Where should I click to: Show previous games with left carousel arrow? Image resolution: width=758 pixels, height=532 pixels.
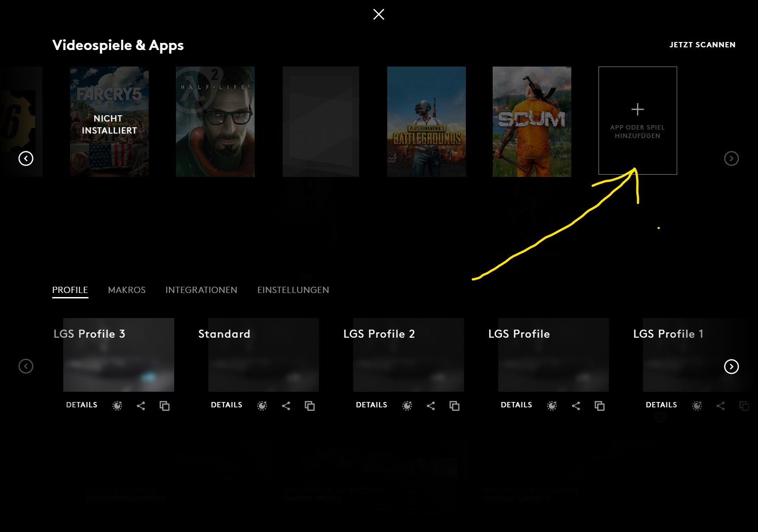(x=26, y=158)
